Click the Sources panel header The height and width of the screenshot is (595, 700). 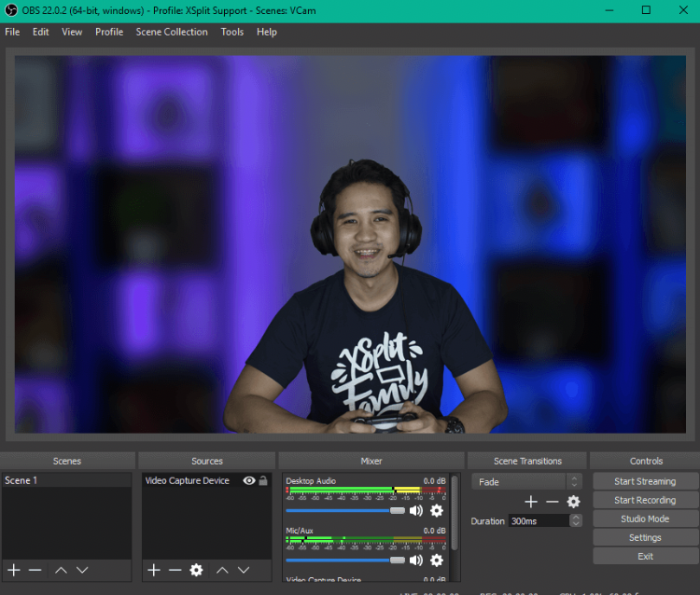206,461
